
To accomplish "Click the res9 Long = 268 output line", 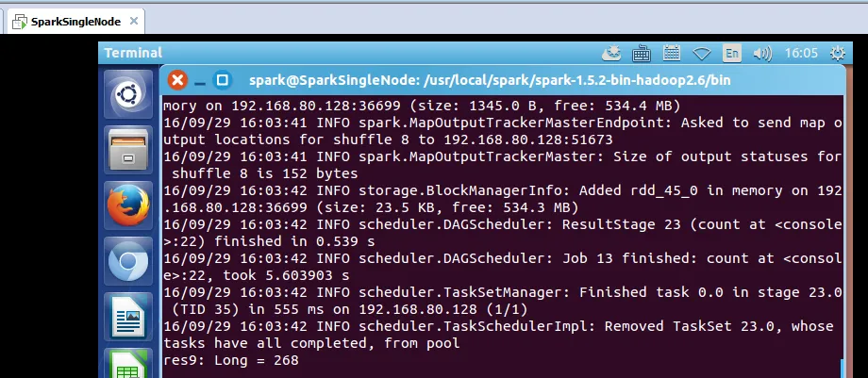I will (x=231, y=360).
